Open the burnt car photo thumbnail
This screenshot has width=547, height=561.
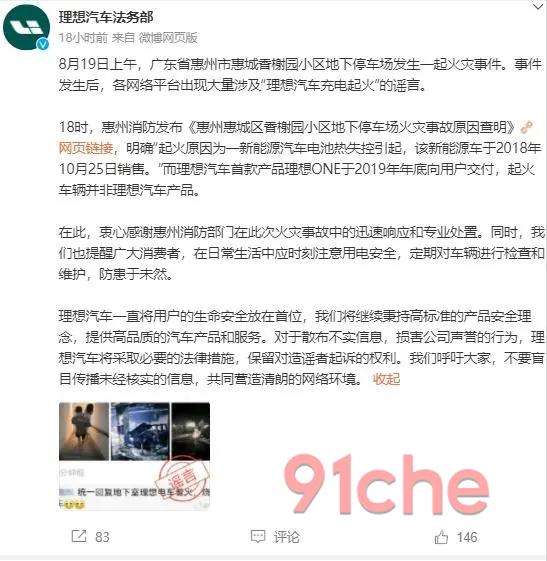pos(140,431)
